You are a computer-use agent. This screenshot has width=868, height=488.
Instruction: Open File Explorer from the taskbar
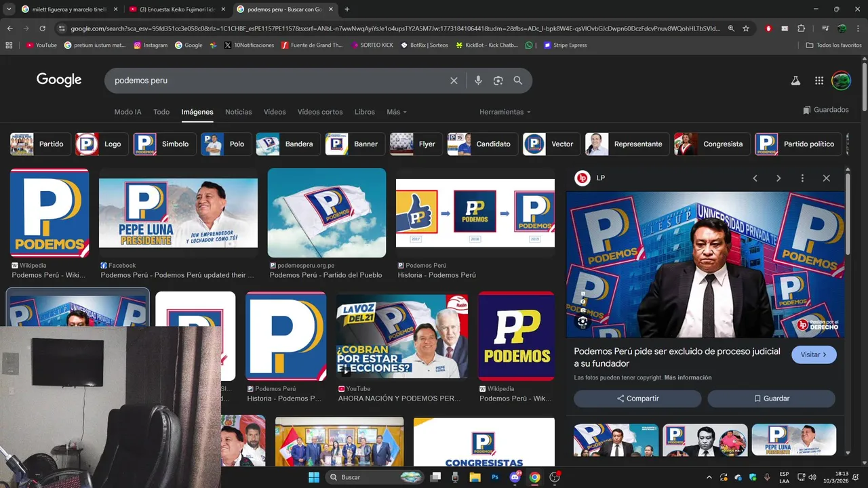point(475,477)
